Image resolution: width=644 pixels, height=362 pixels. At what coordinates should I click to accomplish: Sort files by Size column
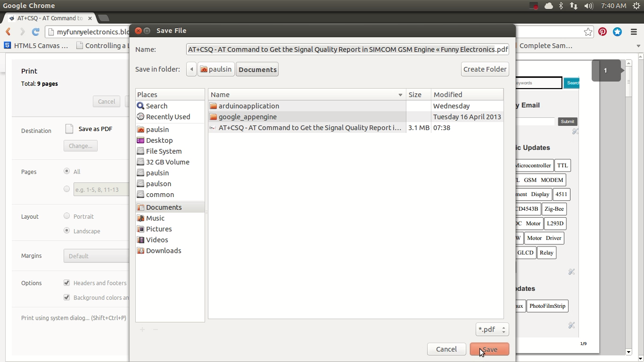[x=418, y=95]
